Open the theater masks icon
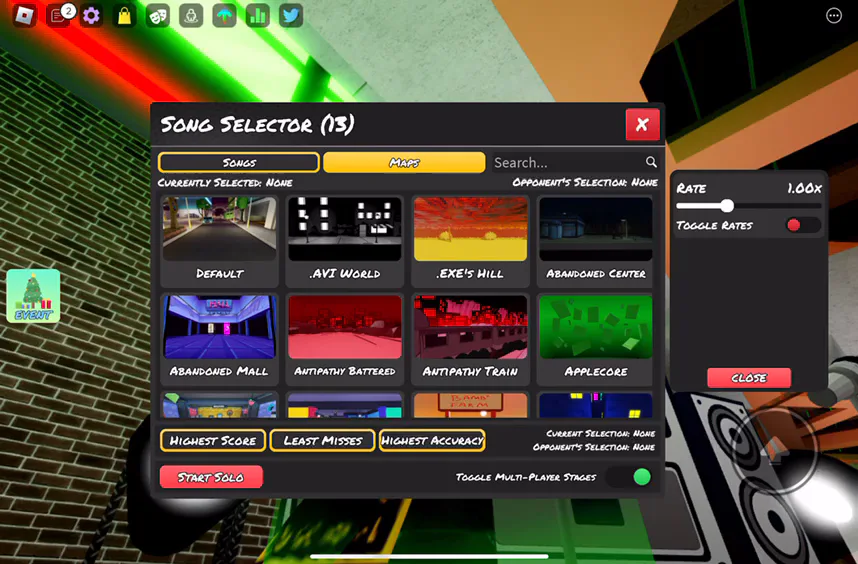 [158, 15]
